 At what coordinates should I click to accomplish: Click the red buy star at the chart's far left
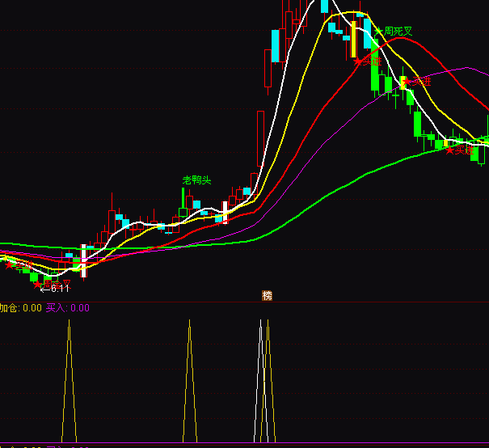pyautogui.click(x=10, y=264)
